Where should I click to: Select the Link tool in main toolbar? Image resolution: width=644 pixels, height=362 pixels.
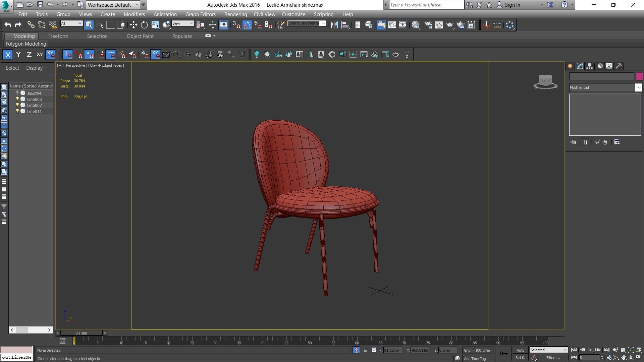(x=31, y=25)
